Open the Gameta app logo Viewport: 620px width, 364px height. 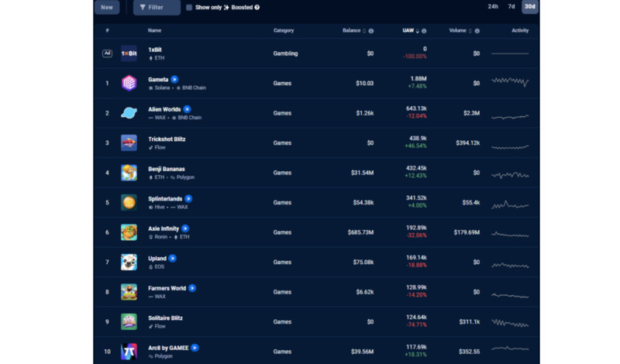(x=129, y=84)
